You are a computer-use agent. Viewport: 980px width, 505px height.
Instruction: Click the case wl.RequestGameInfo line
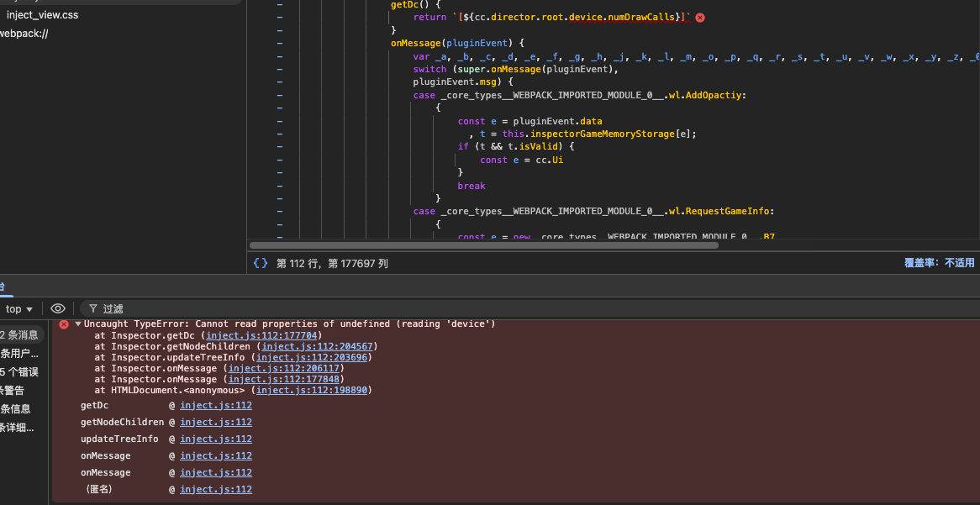593,211
